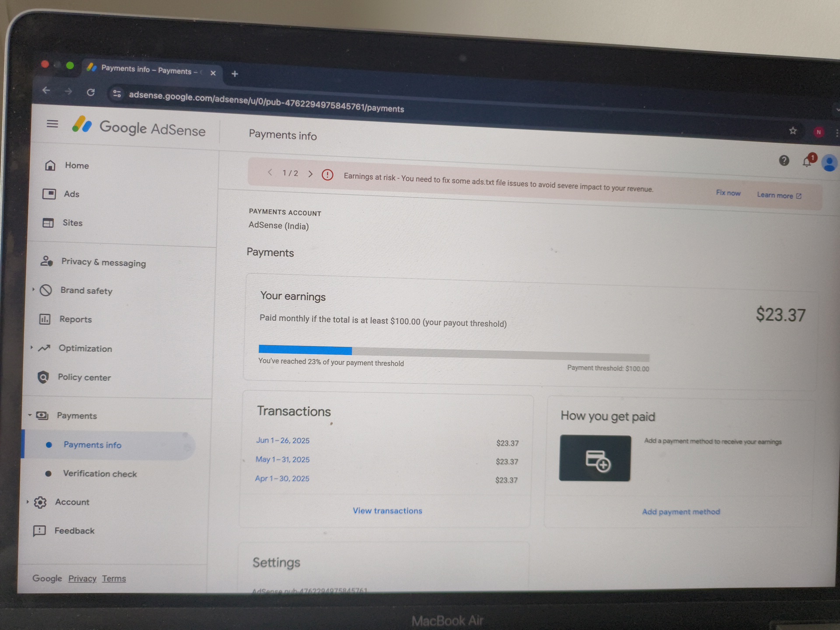
Task: Show previous alert with left chevron
Action: [x=270, y=172]
